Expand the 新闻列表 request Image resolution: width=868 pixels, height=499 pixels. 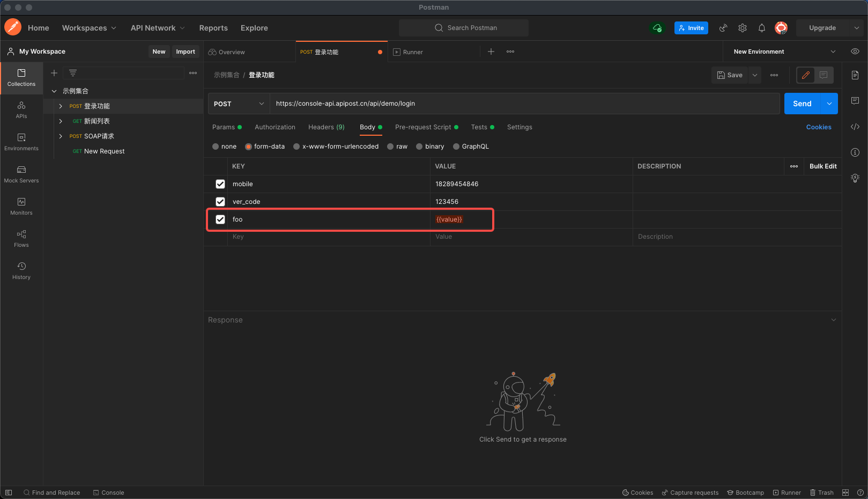(61, 121)
